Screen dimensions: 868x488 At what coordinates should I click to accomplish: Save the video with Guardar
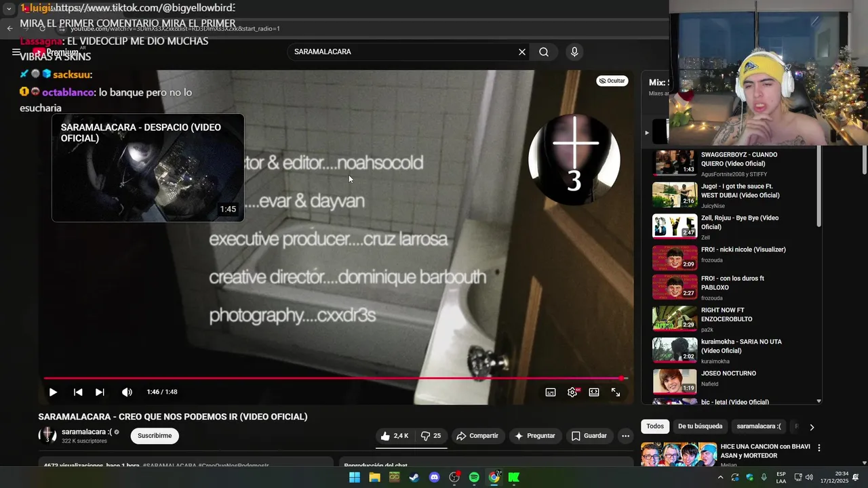(x=589, y=436)
